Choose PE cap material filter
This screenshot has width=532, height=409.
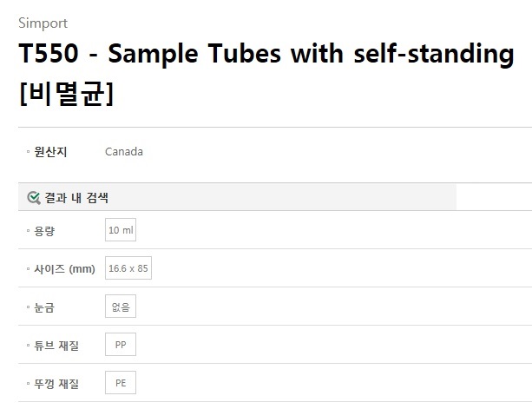pyautogui.click(x=121, y=383)
